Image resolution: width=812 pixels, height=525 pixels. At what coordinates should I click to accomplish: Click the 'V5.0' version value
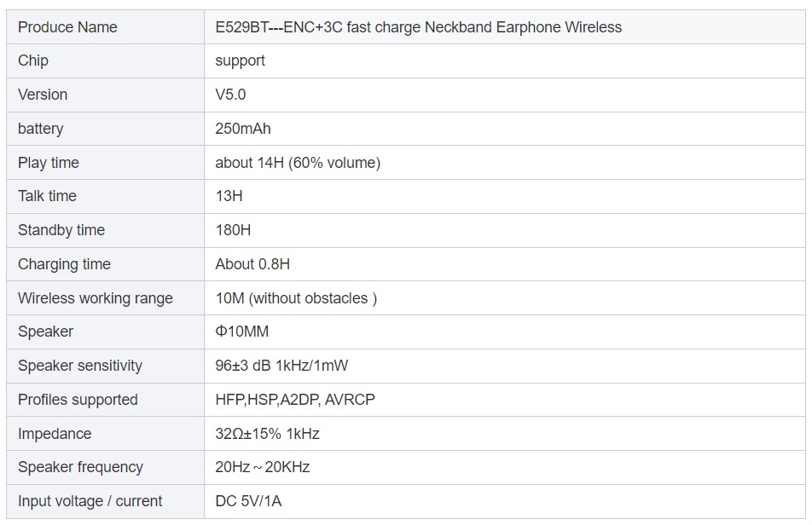click(230, 95)
